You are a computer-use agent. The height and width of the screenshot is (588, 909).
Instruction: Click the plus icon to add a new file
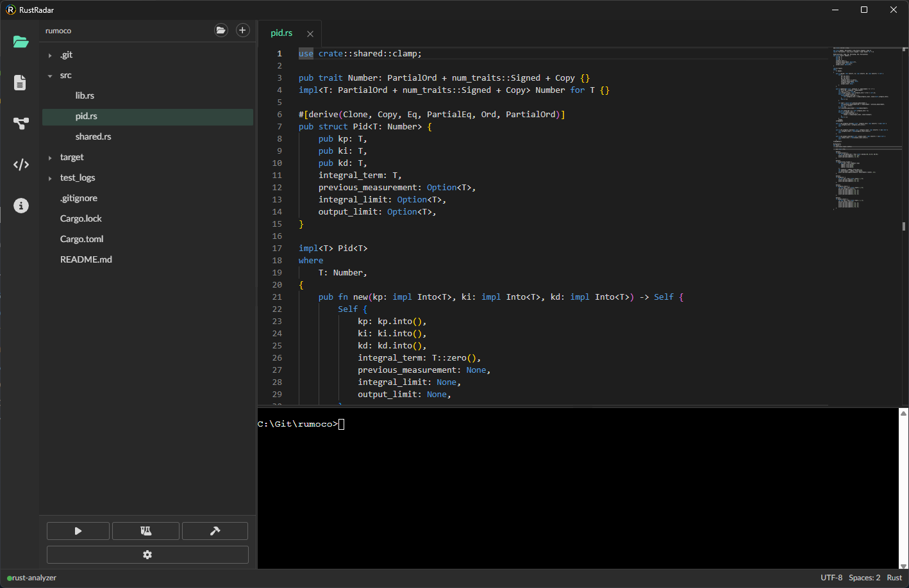coord(242,30)
